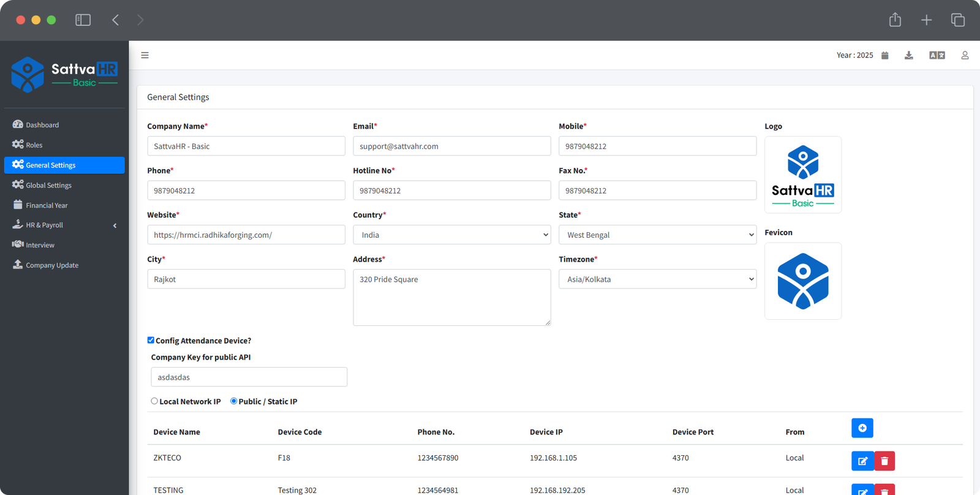The image size is (980, 495).
Task: Open Global Settings in the sidebar
Action: pyautogui.click(x=48, y=185)
